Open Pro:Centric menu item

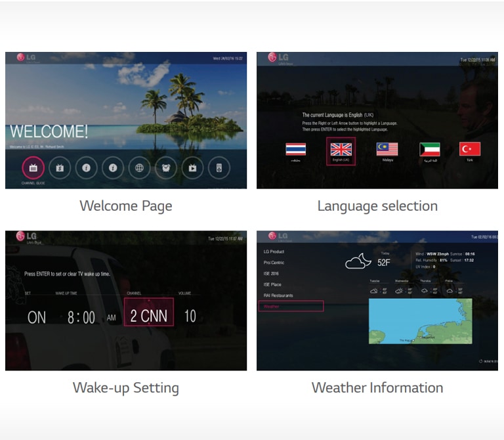[274, 263]
